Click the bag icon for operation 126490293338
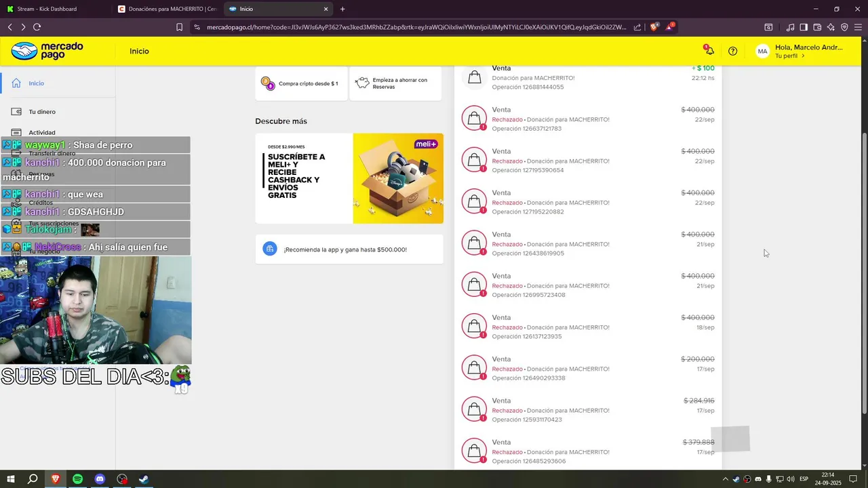 (x=475, y=368)
